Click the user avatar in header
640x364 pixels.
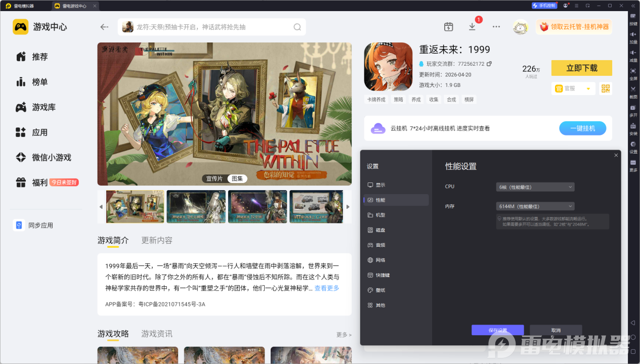pos(520,27)
